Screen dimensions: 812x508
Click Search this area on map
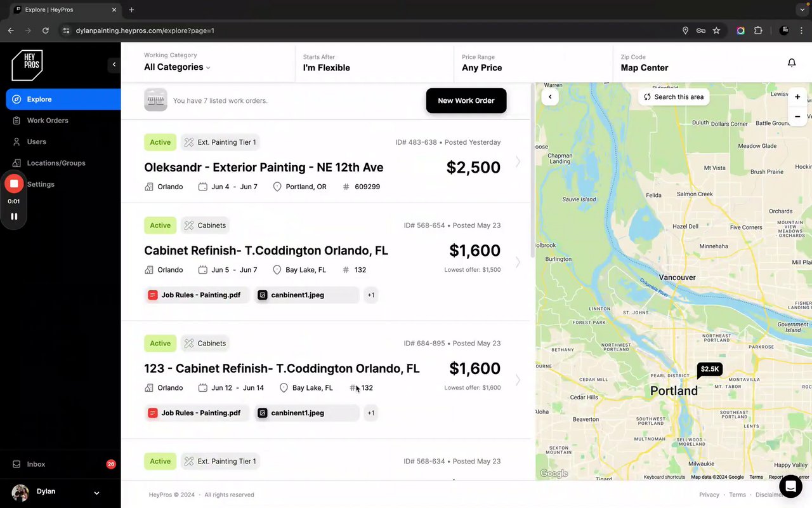(674, 97)
